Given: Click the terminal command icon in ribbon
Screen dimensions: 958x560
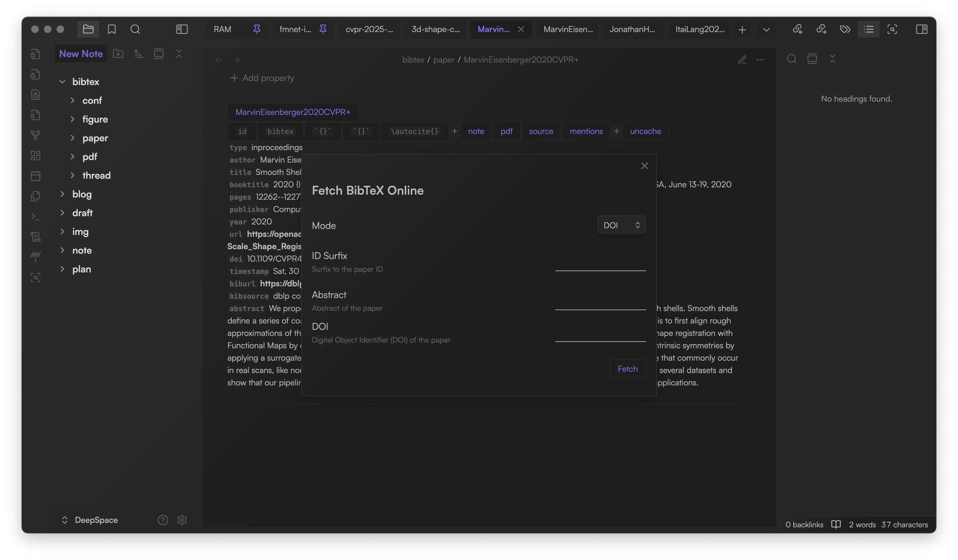Looking at the screenshot, I should click(35, 216).
